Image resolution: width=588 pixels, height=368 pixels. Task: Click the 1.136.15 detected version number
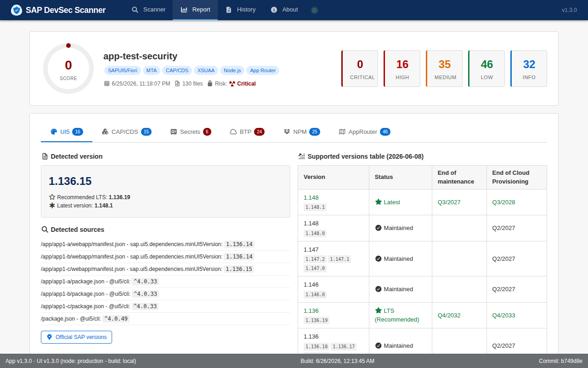click(70, 181)
